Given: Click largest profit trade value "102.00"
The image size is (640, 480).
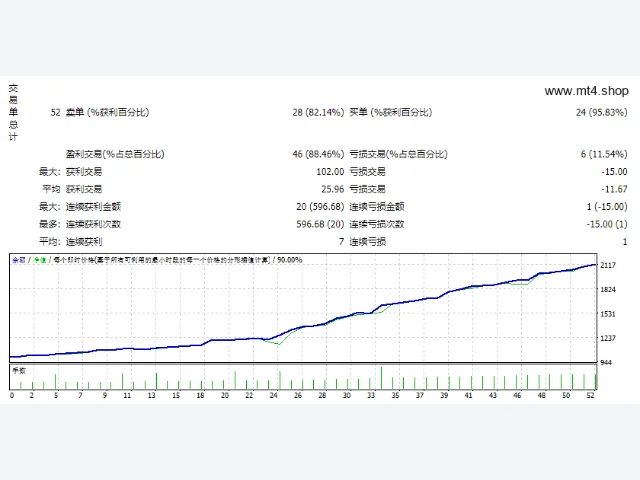Looking at the screenshot, I should coord(330,172).
